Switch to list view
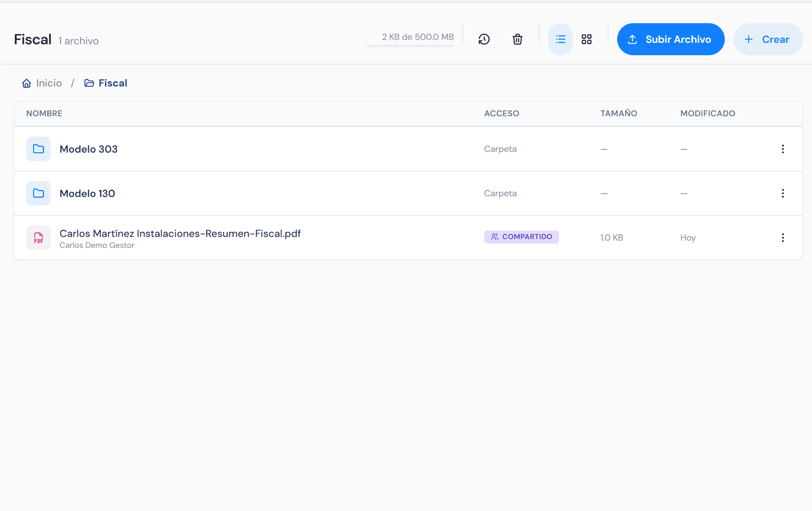The width and height of the screenshot is (812, 511). [x=560, y=39]
